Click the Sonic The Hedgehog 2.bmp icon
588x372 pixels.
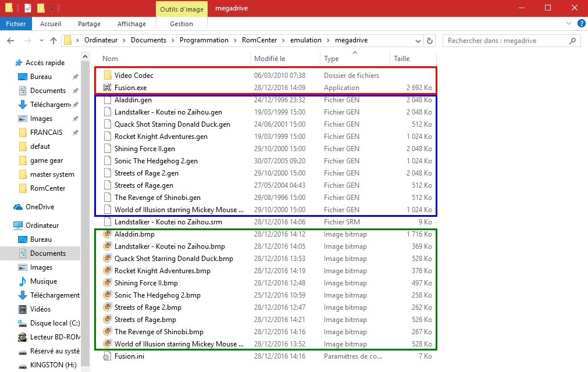point(107,295)
